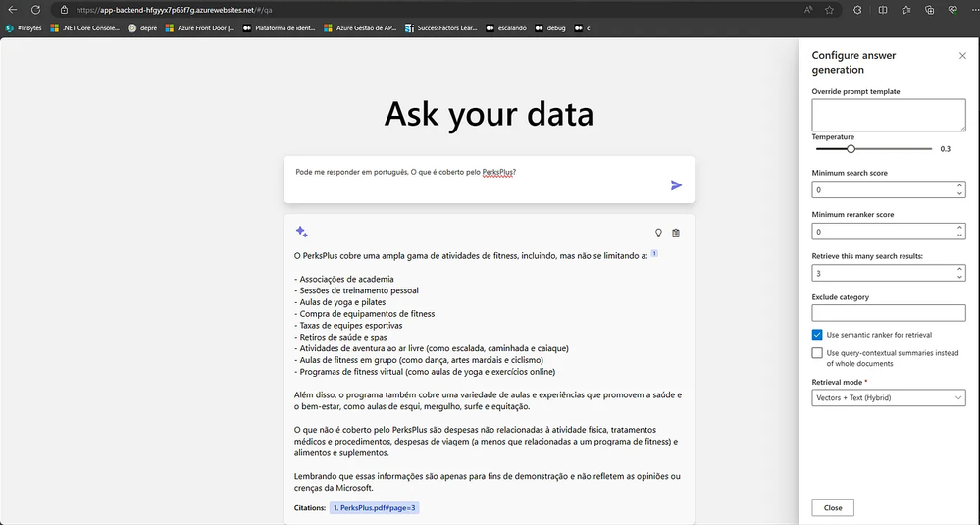This screenshot has width=980, height=525.
Task: Click the Close button in settings panel
Action: 833,508
